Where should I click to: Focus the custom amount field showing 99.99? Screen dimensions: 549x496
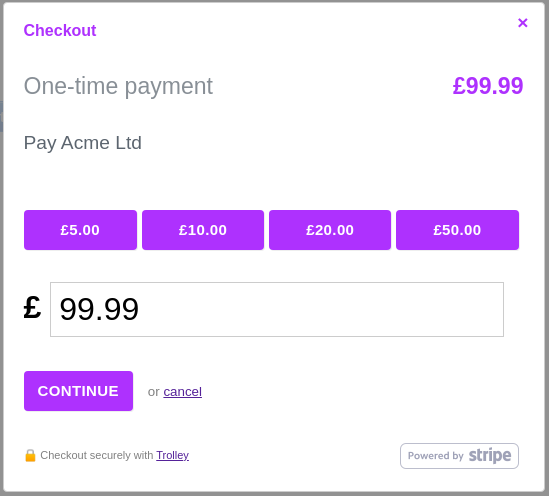(x=277, y=309)
